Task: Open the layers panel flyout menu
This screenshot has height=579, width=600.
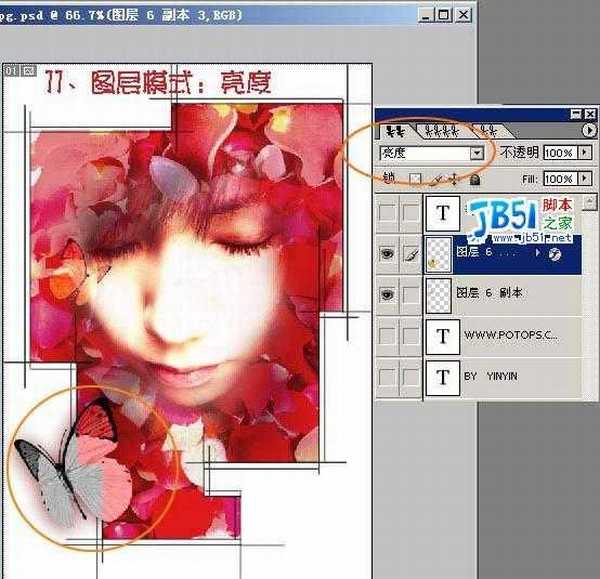Action: (x=588, y=131)
